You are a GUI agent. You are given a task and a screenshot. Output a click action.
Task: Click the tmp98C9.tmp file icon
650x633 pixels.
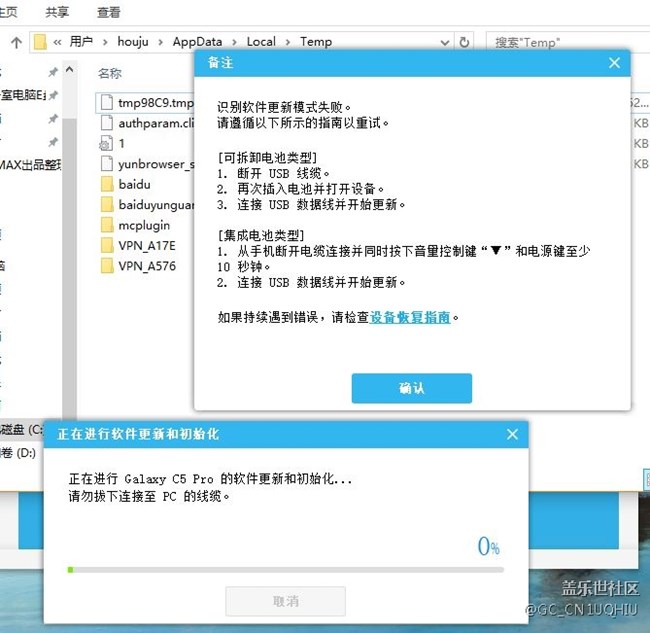pos(107,102)
